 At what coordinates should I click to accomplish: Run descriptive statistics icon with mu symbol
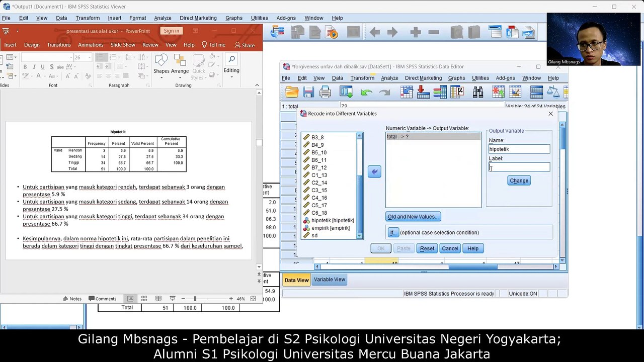click(457, 92)
